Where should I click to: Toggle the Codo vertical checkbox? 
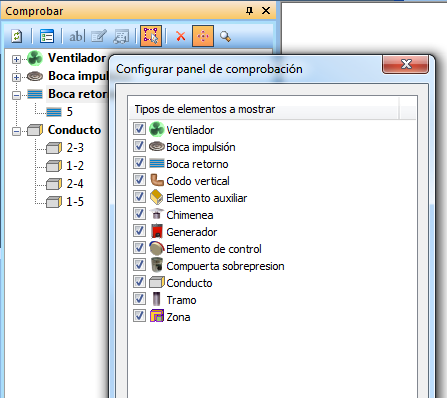139,180
